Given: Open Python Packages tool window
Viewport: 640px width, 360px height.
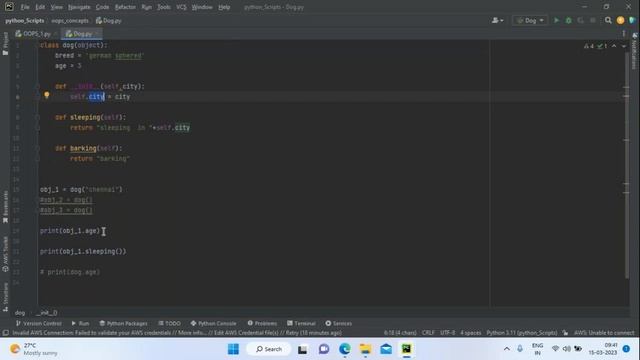Looking at the screenshot, I should point(123,323).
